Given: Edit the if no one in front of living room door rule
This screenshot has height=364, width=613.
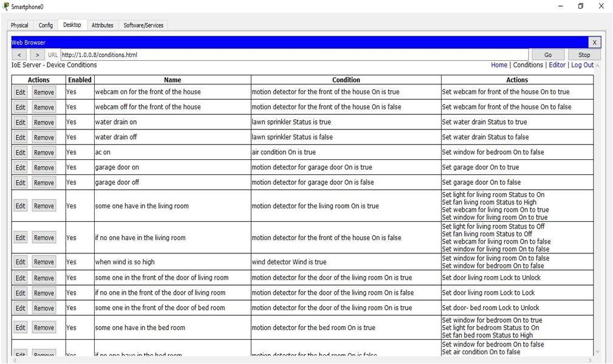Looking at the screenshot, I should [20, 294].
